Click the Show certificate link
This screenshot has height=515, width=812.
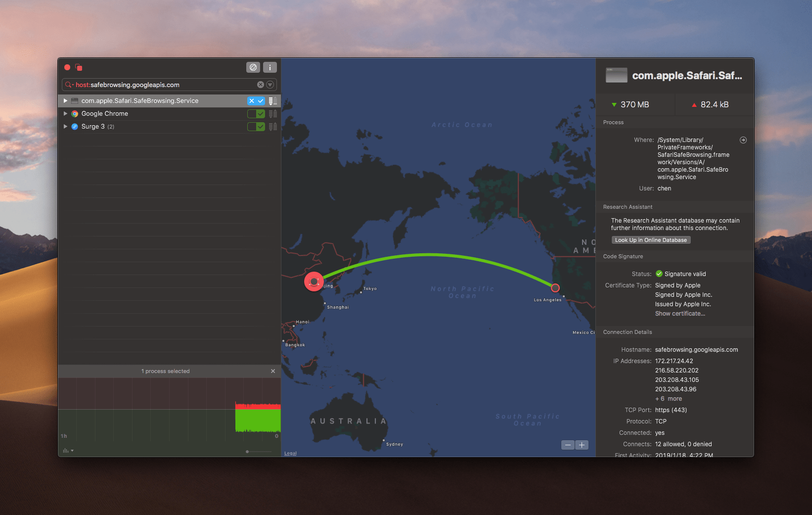pos(680,314)
